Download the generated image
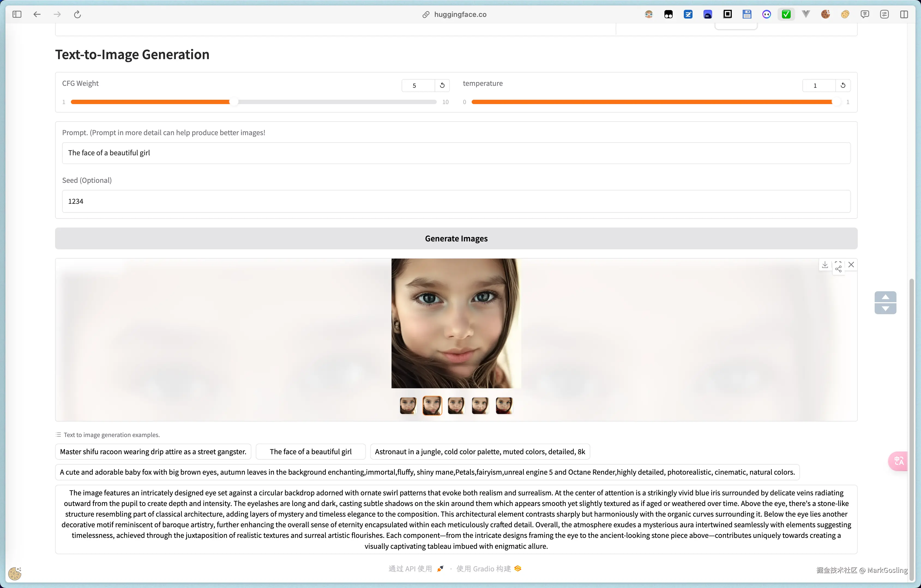 (825, 265)
